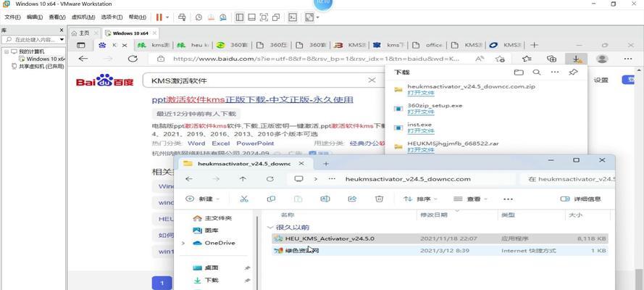Open Edge tab actions menu icon
The width and height of the screenshot is (644, 290).
pyautogui.click(x=81, y=45)
